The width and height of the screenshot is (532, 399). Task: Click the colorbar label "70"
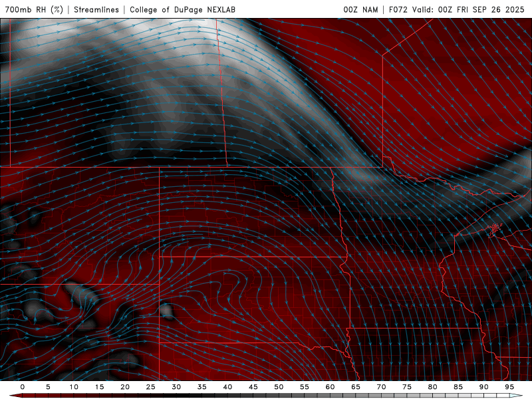381,387
